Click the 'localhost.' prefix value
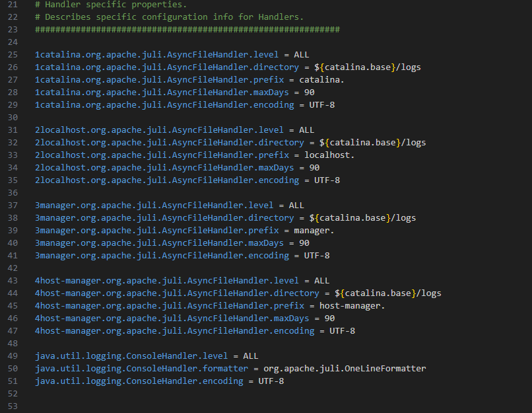The width and height of the screenshot is (532, 413). 329,155
